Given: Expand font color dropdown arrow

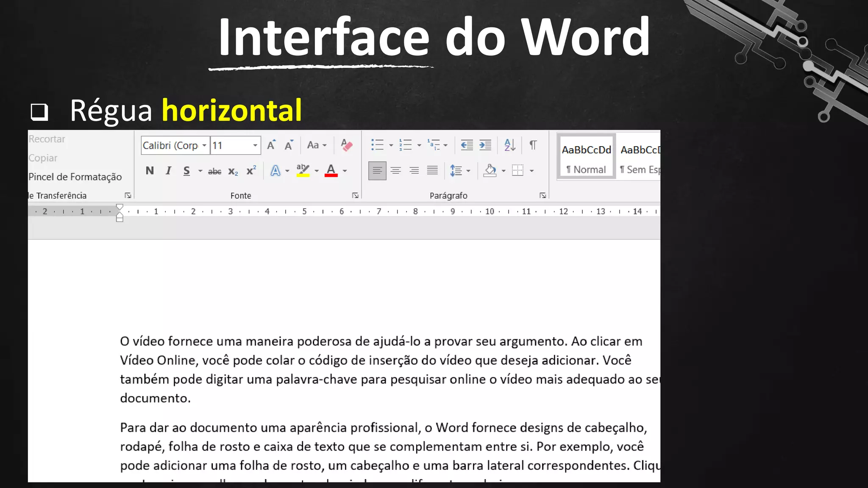Looking at the screenshot, I should click(345, 171).
